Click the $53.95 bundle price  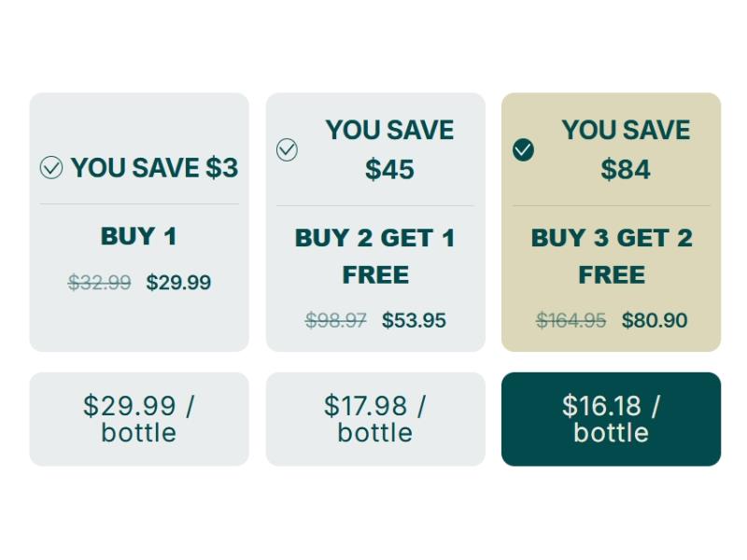(x=414, y=320)
